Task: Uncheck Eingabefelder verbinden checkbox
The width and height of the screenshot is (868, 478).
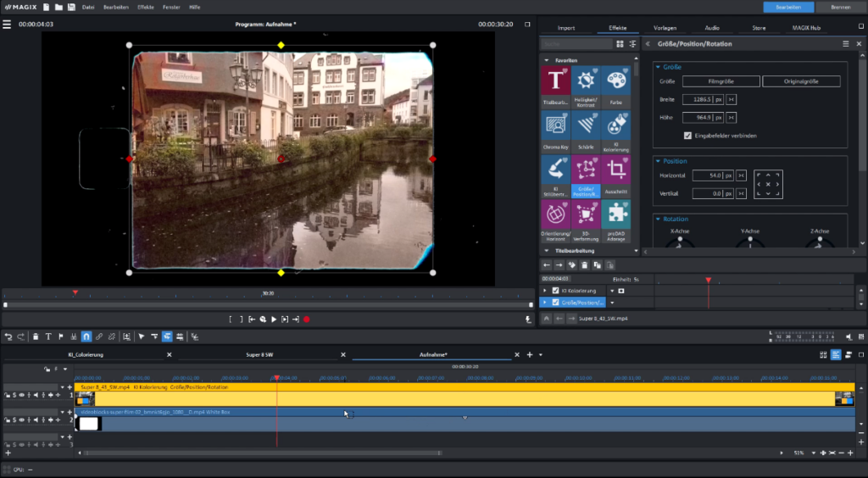Action: [687, 135]
